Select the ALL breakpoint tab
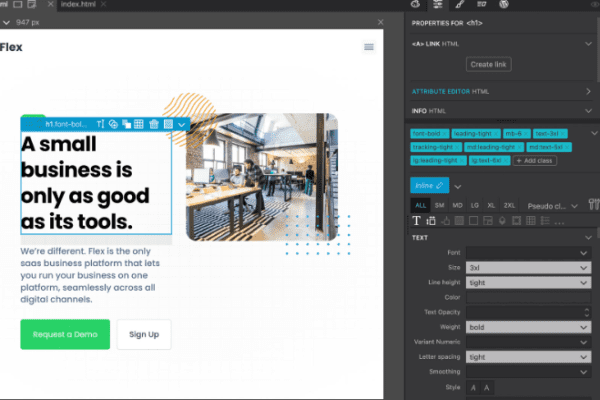The image size is (600, 400). pos(420,206)
